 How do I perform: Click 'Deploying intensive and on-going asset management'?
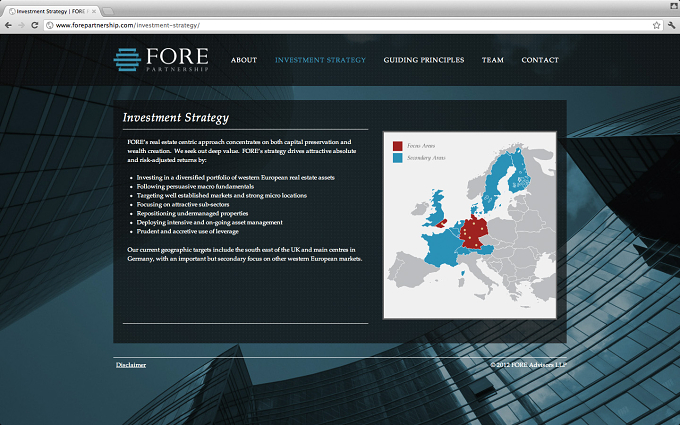pyautogui.click(x=209, y=222)
